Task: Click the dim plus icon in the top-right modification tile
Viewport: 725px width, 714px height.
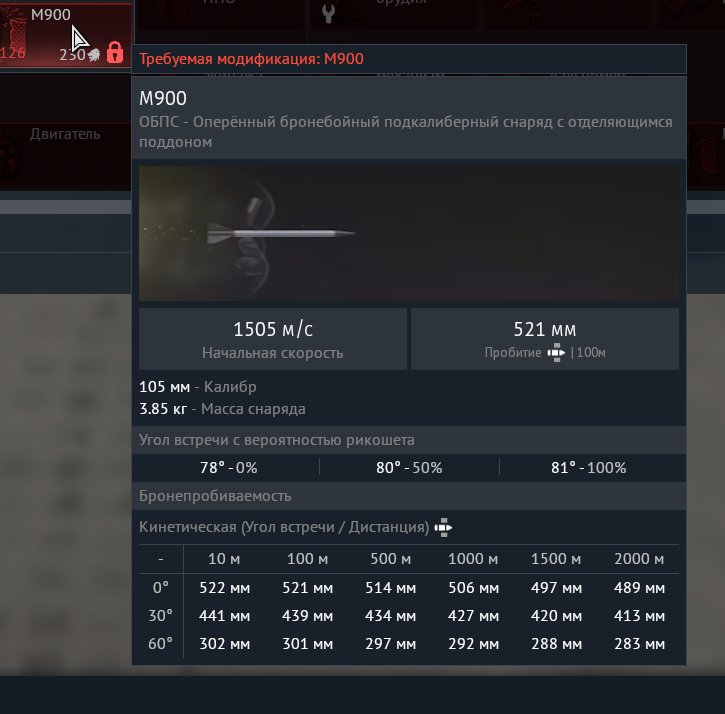Action: coord(533,15)
